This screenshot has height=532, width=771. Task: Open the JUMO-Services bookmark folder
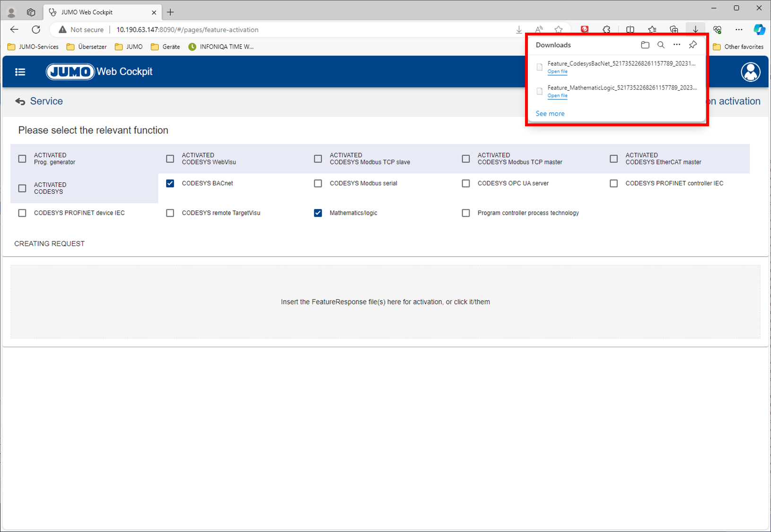33,47
